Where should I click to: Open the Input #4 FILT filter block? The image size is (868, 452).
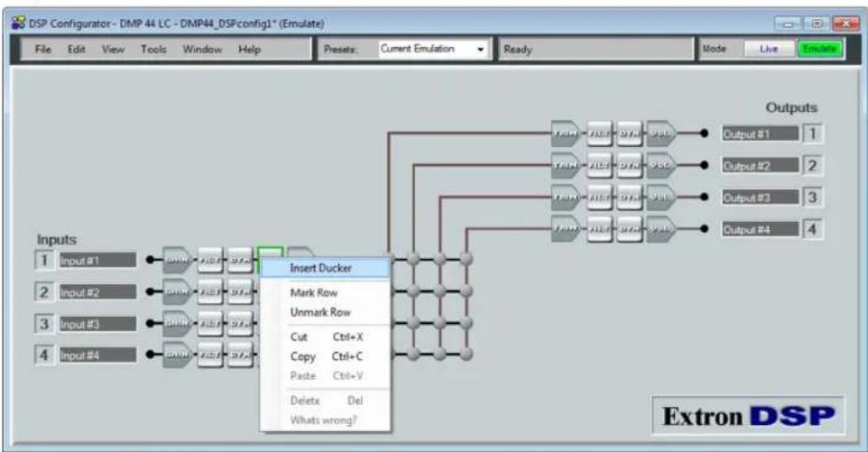(x=210, y=355)
